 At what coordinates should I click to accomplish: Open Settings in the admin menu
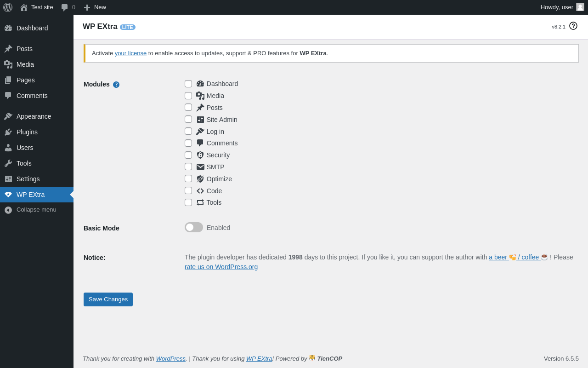(37, 179)
